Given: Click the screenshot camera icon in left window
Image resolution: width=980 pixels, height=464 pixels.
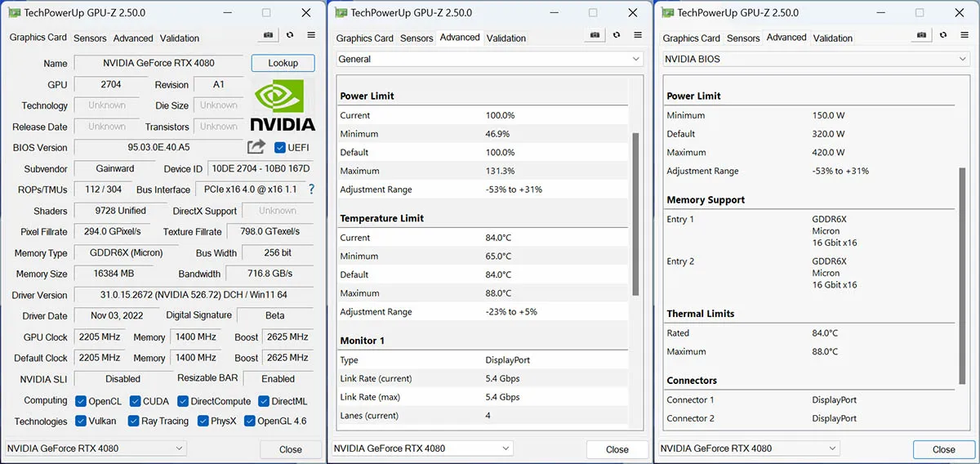Looking at the screenshot, I should 267,36.
